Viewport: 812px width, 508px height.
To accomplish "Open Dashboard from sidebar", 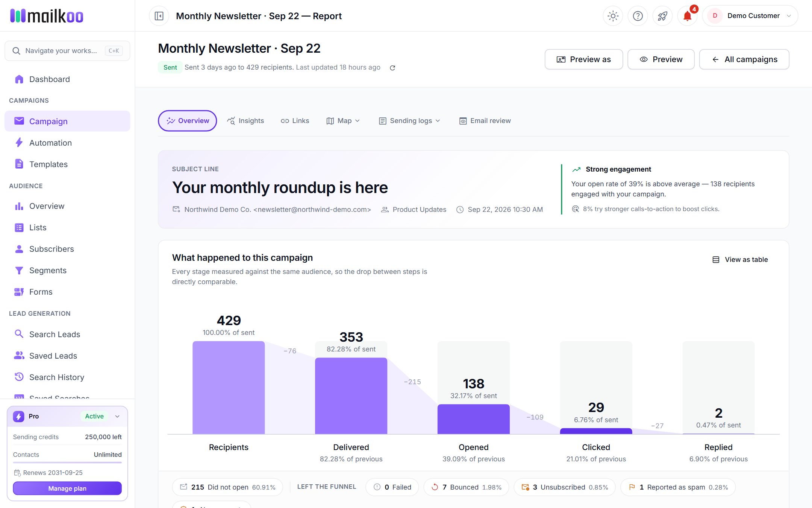I will point(67,79).
